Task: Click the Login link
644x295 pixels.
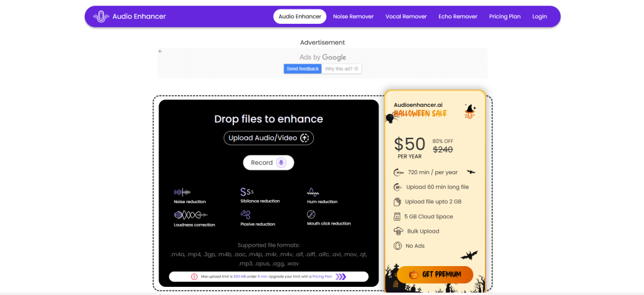Action: click(x=539, y=16)
